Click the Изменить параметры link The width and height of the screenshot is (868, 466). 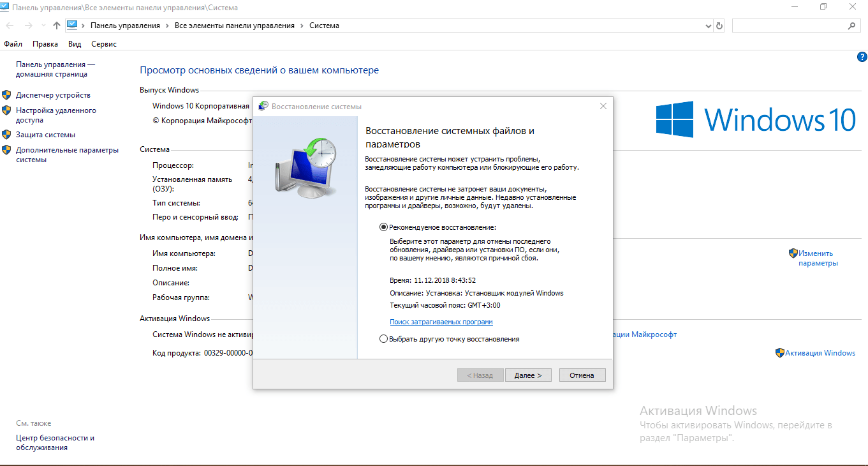(819, 258)
